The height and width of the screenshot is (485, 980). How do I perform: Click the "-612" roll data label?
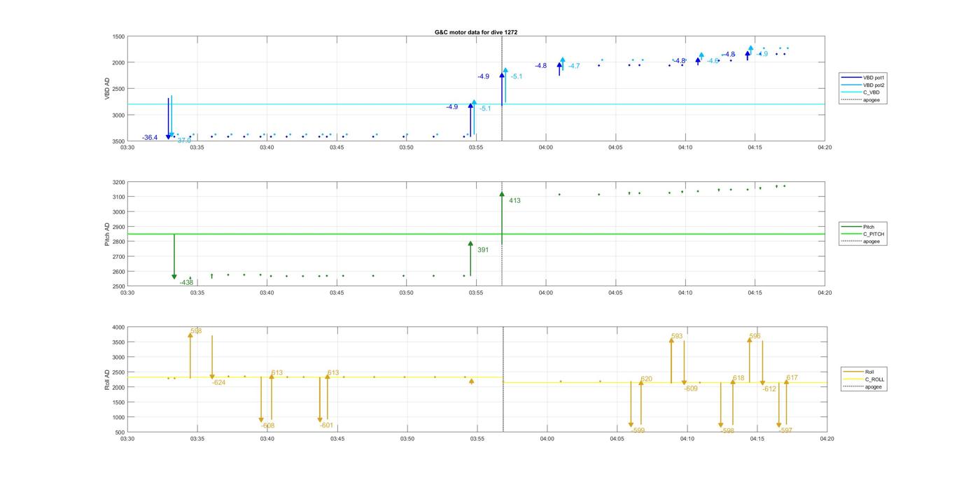(x=770, y=389)
